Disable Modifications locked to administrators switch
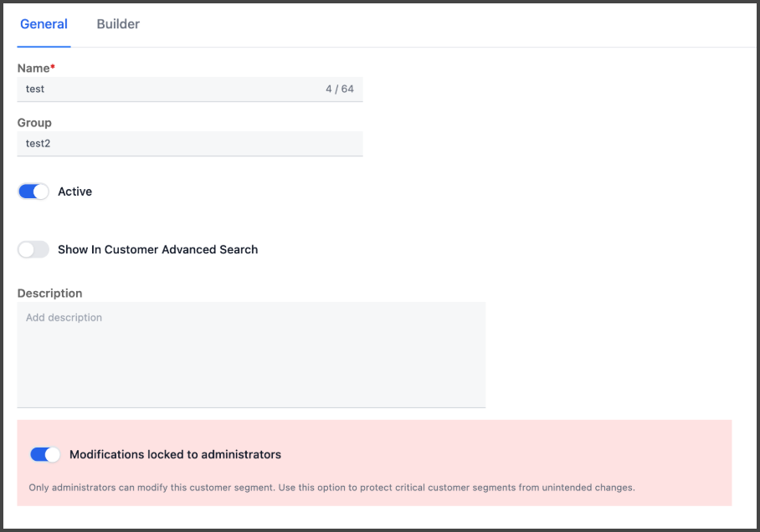The height and width of the screenshot is (532, 760). point(45,454)
